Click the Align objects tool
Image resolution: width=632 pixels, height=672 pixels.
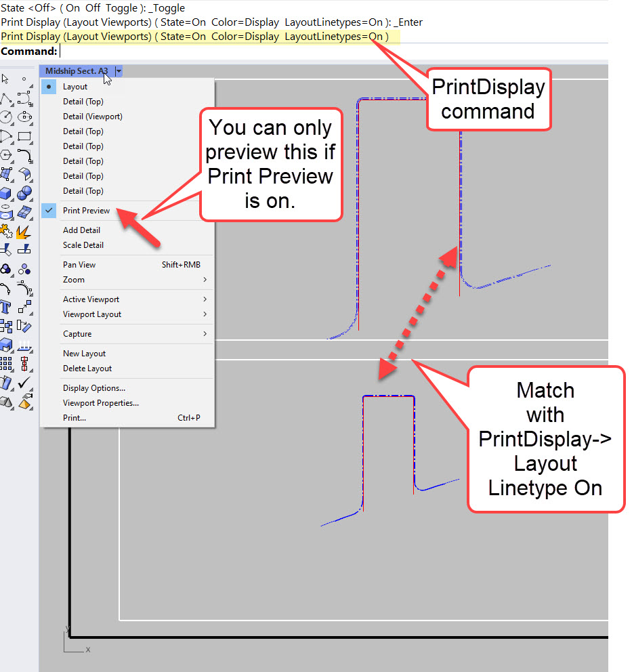pos(24,364)
